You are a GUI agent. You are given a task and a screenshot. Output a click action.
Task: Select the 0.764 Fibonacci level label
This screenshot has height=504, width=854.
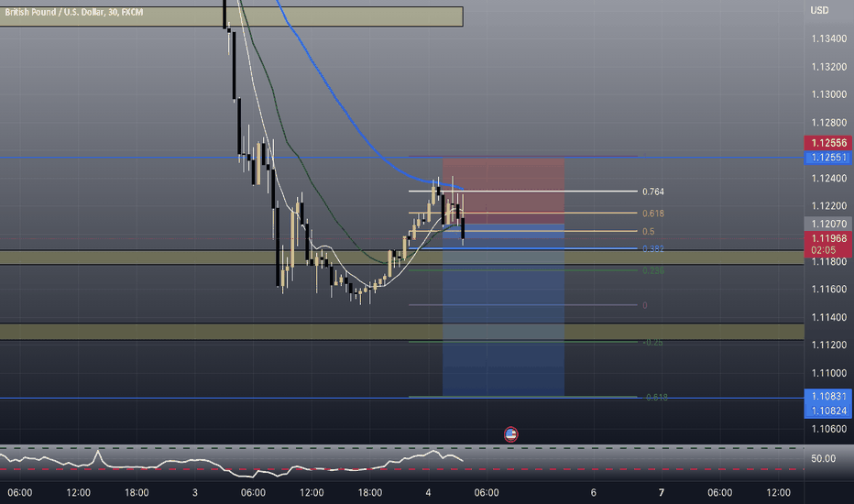[x=653, y=192]
